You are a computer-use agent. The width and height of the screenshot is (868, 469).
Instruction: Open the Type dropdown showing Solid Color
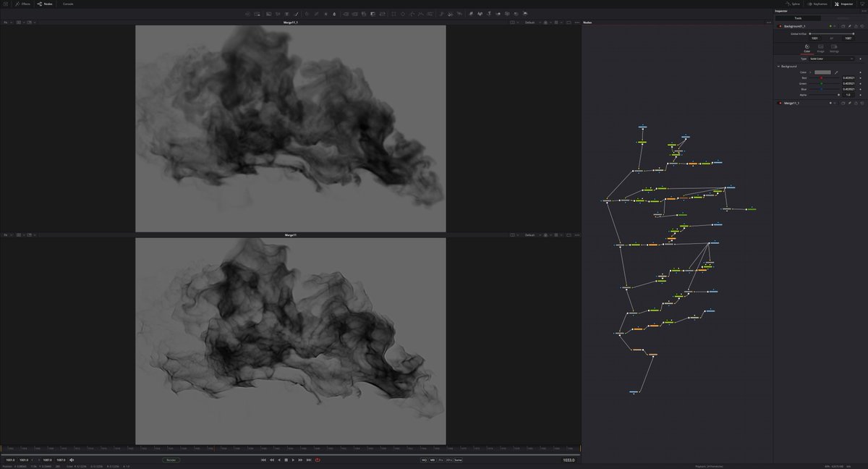click(831, 59)
